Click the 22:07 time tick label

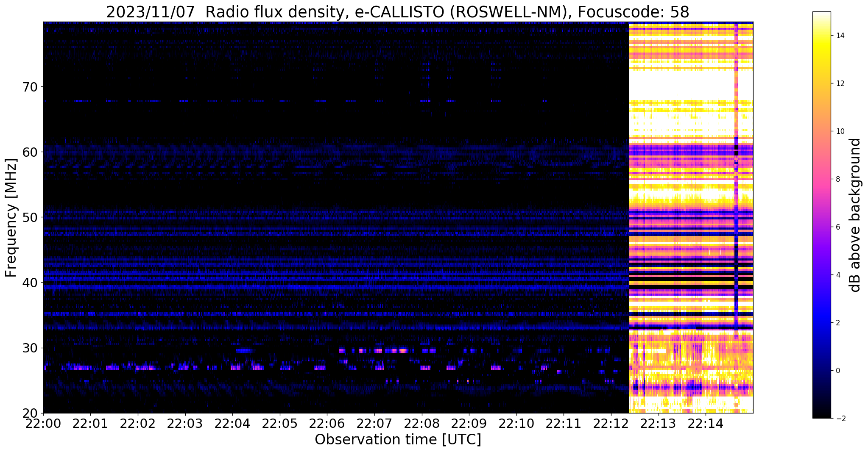pyautogui.click(x=374, y=423)
